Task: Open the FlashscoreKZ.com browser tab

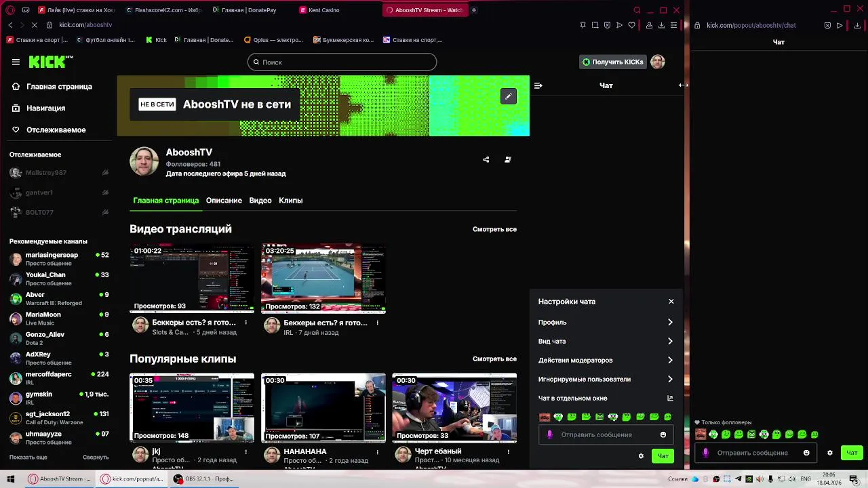Action: [165, 10]
